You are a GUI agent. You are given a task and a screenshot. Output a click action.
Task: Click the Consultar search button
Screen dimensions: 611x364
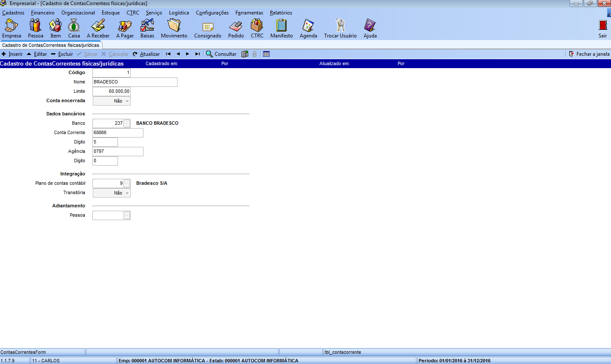221,54
